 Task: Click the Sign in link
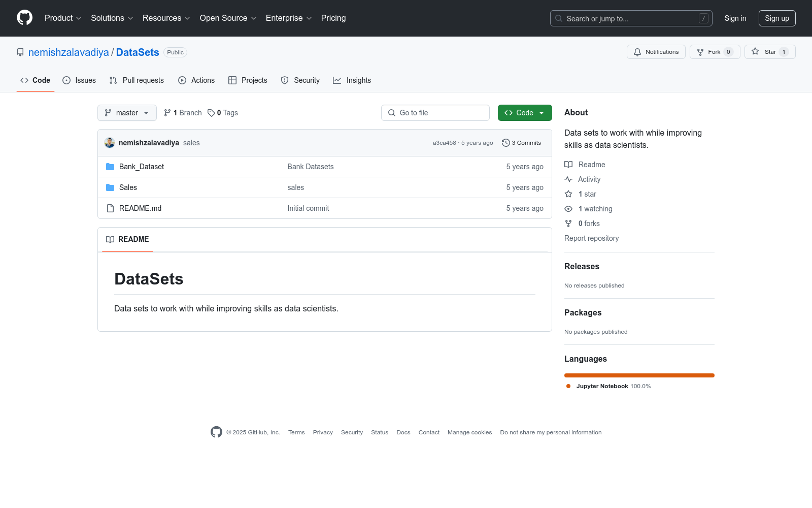(735, 18)
